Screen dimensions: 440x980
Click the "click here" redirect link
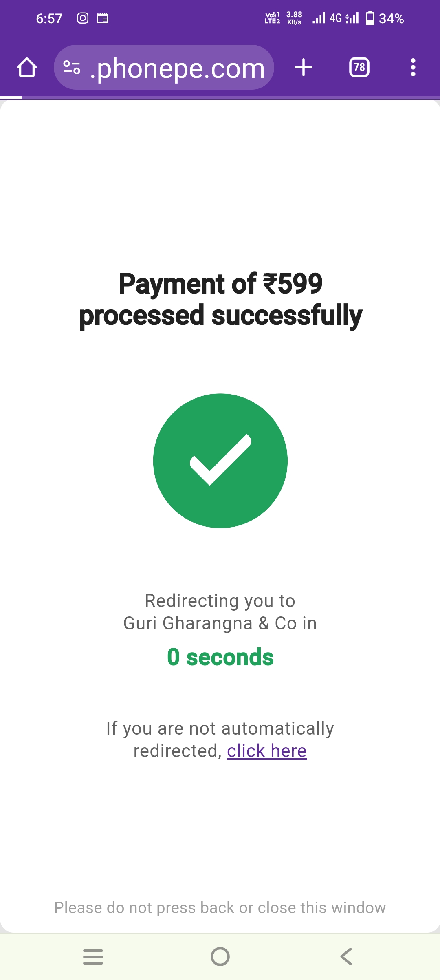(x=267, y=751)
